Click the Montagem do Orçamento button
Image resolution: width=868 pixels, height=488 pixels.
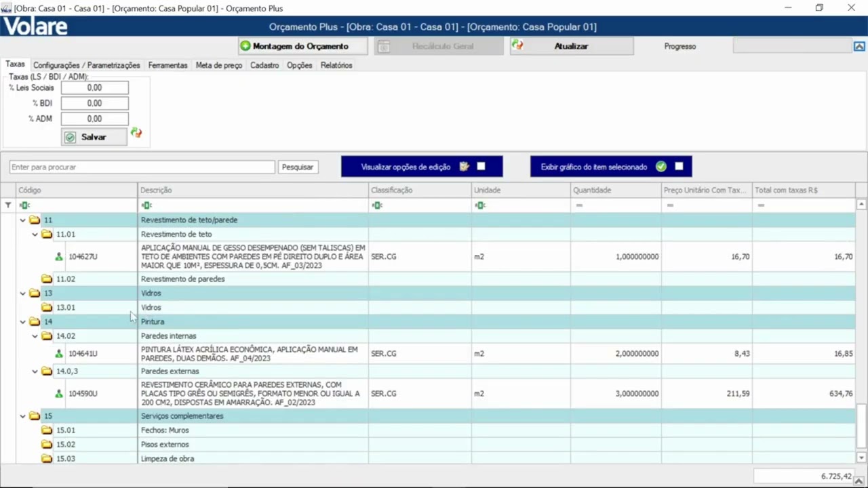[302, 46]
